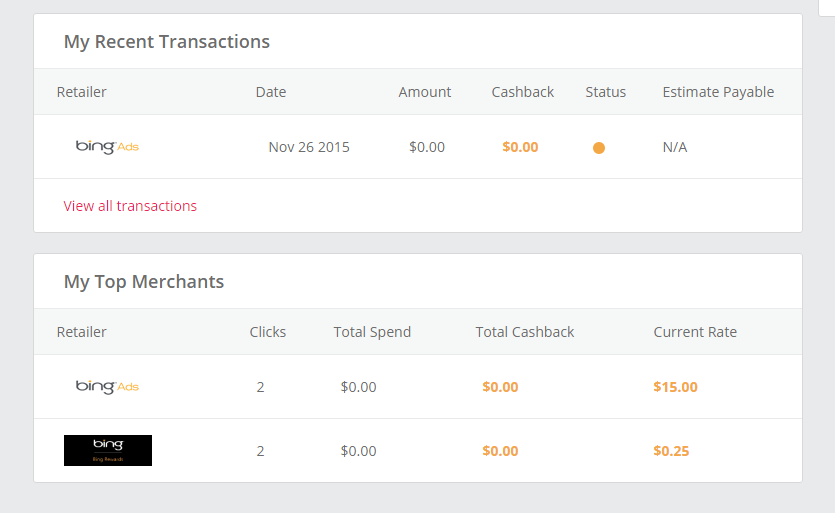Click the Total Spend column header

pyautogui.click(x=372, y=332)
